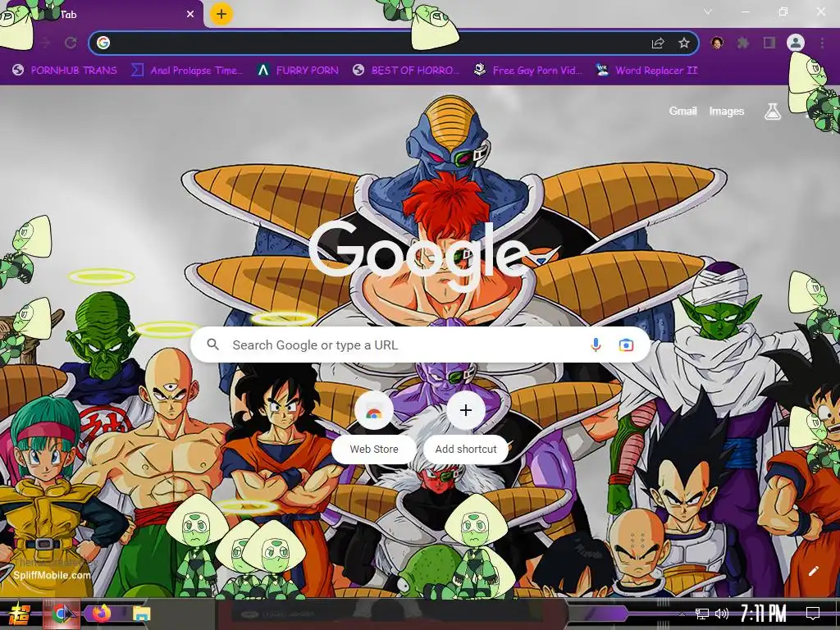This screenshot has width=840, height=630.
Task: Open Google Images link
Action: 727,111
